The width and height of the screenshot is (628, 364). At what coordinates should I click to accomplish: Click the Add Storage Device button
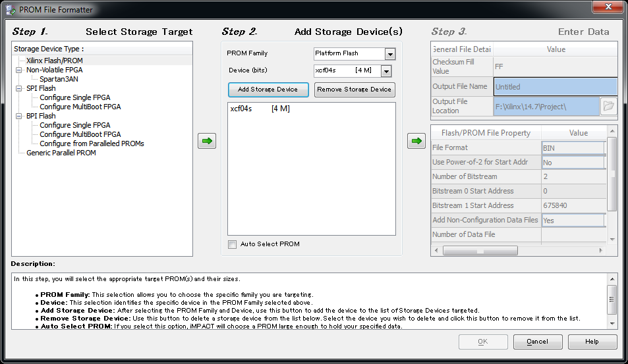coord(268,90)
